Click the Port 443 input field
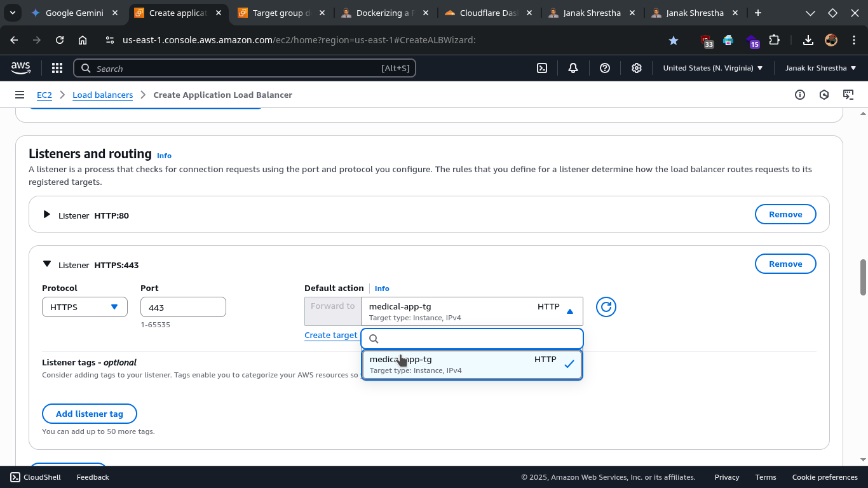Screen dimensions: 868x488 (x=183, y=307)
